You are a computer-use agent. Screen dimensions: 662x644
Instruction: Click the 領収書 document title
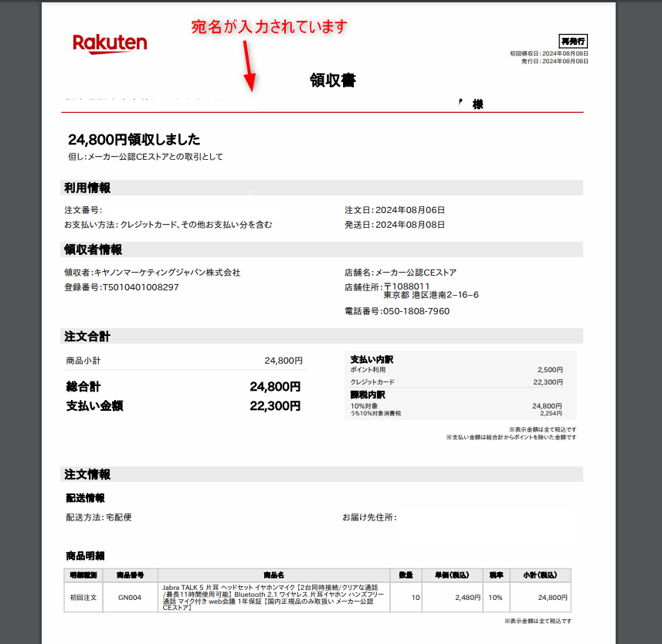point(332,80)
